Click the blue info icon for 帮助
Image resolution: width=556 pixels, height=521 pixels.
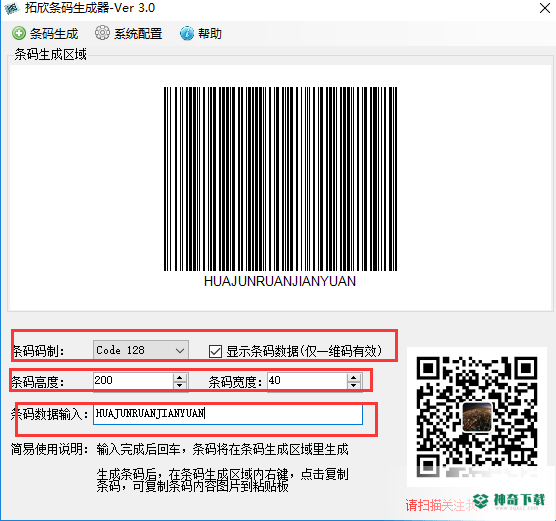[187, 33]
